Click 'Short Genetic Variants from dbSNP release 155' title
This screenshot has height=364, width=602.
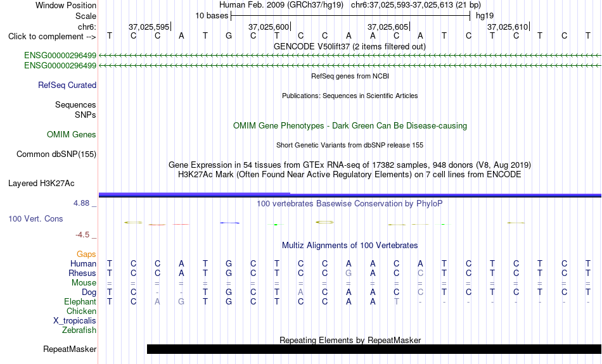pos(350,145)
